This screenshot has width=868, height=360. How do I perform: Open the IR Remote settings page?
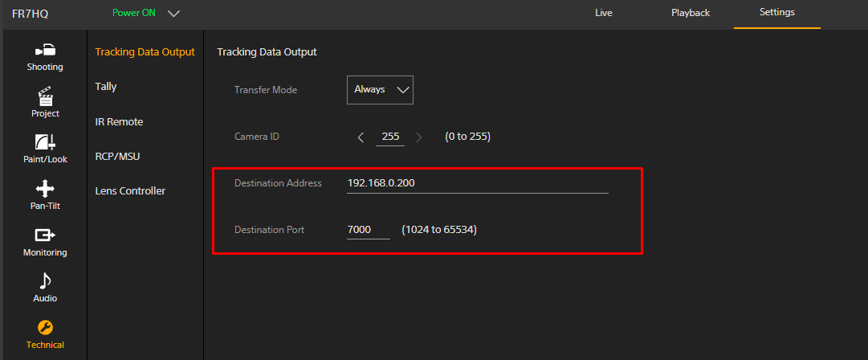click(119, 122)
